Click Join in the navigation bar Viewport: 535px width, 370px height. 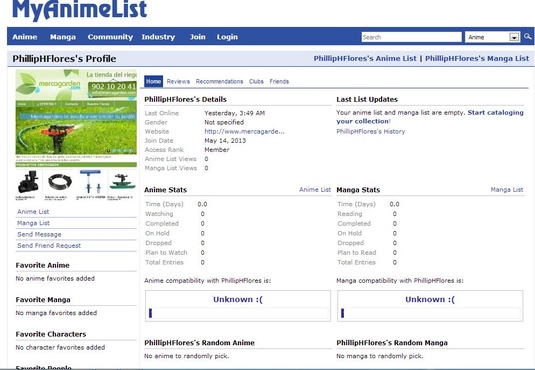(198, 37)
